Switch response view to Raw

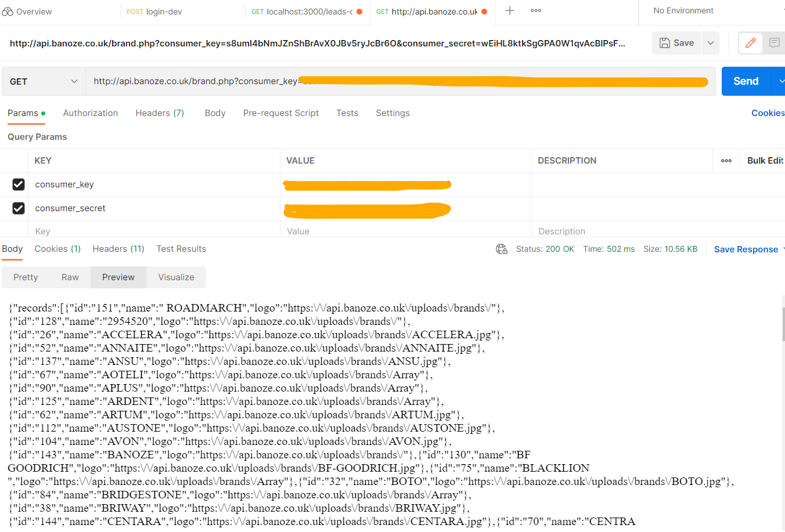(x=70, y=277)
